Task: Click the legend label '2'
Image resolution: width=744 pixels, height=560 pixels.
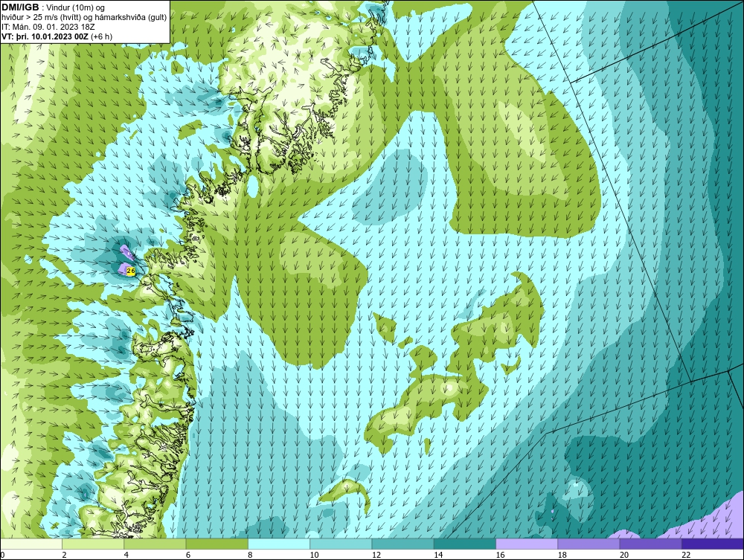Action: (x=64, y=556)
